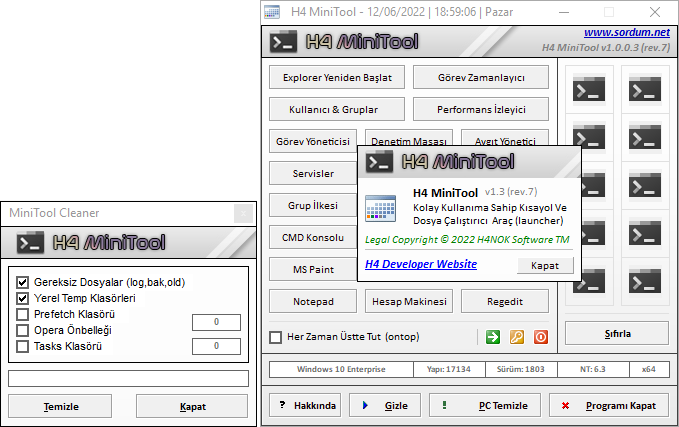Click the top-left terminal shortcut slot
Screen dimensions: 679x427
[589, 89]
